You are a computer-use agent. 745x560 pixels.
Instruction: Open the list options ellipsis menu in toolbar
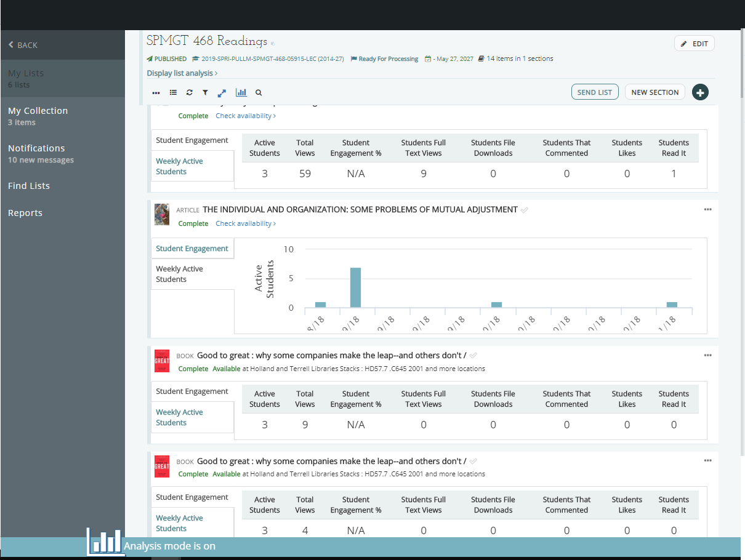pyautogui.click(x=156, y=93)
